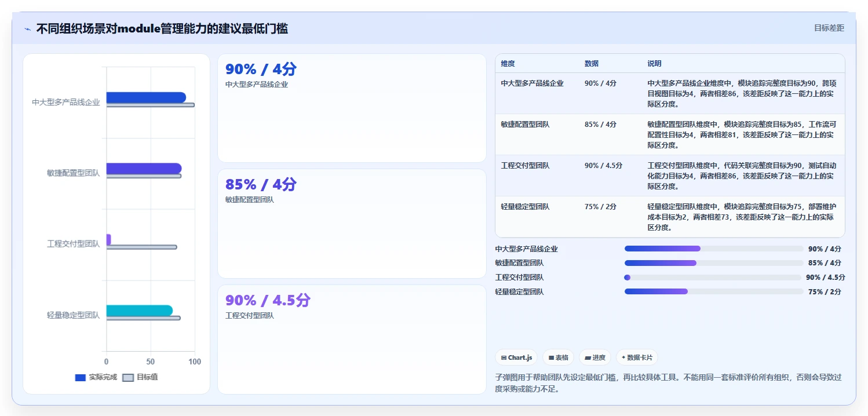
Task: Select the 90% / 4.5分 card value
Action: (268, 300)
